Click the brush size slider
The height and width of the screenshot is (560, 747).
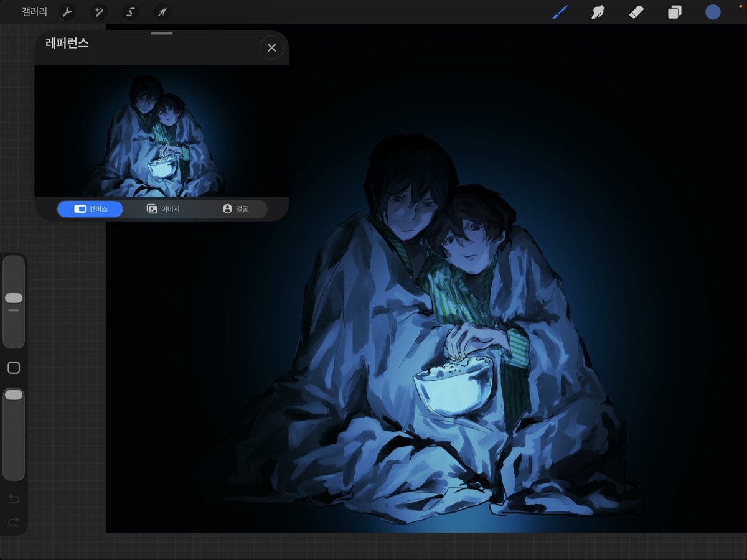click(x=14, y=302)
